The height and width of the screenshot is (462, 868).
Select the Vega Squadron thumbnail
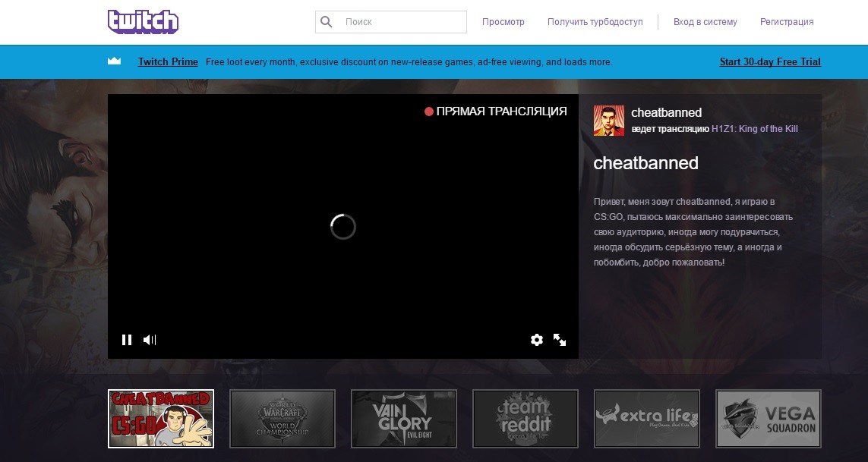769,418
